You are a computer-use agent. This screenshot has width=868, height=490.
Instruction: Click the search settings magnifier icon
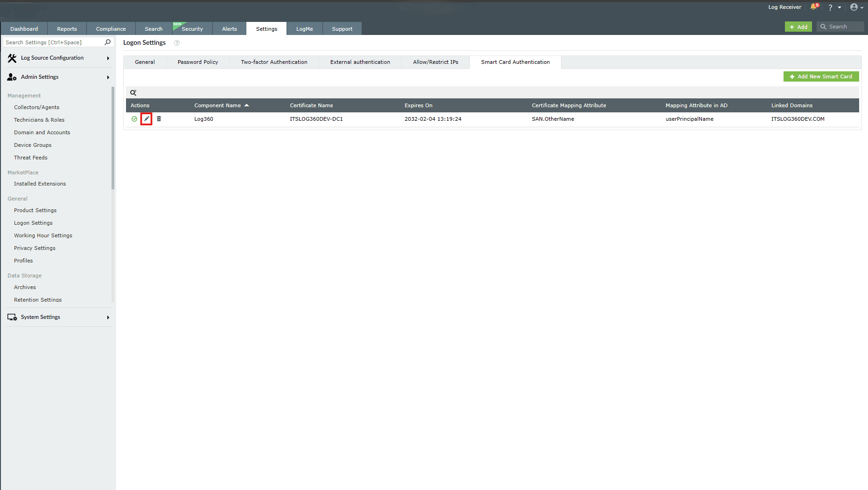[108, 42]
